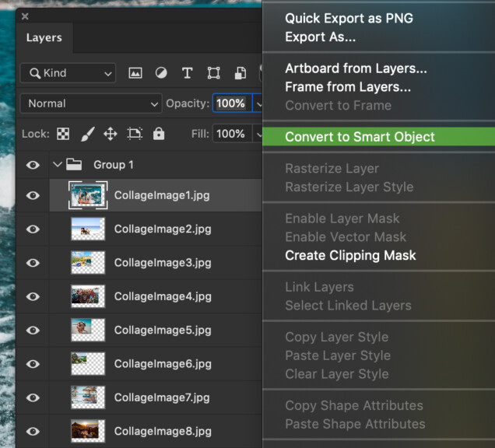Viewport: 495px width, 448px height.
Task: Click the lock position move icon
Action: (111, 134)
